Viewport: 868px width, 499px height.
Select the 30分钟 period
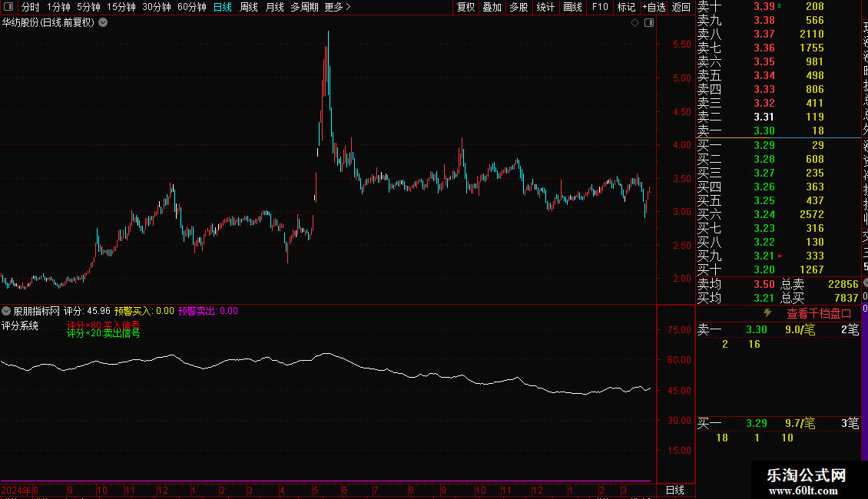(157, 7)
